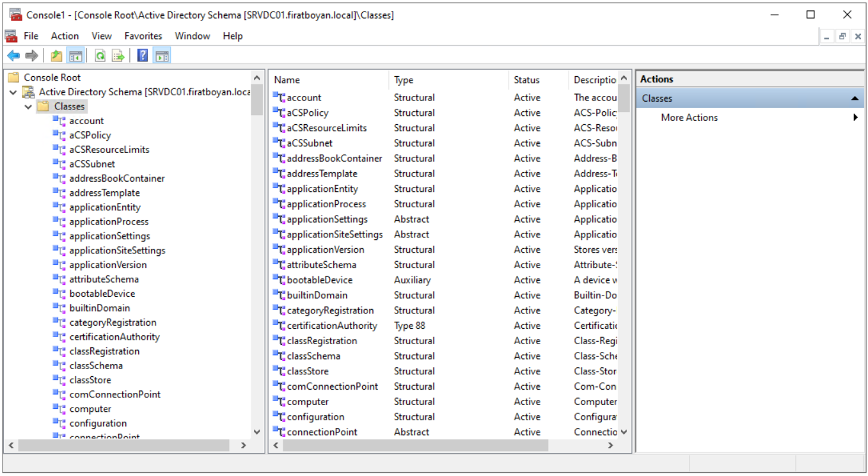This screenshot has width=868, height=476.
Task: Select comConnectionPoint in the tree
Action: (115, 395)
